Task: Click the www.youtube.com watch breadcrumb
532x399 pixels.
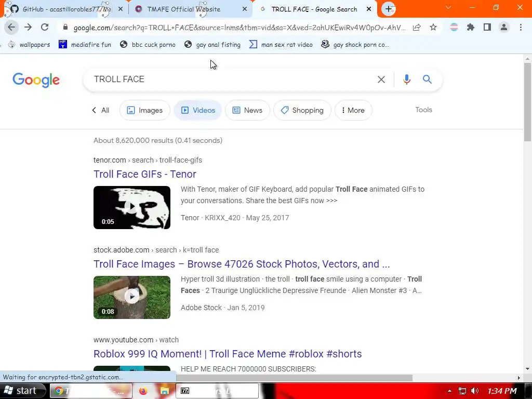Action: 136,340
